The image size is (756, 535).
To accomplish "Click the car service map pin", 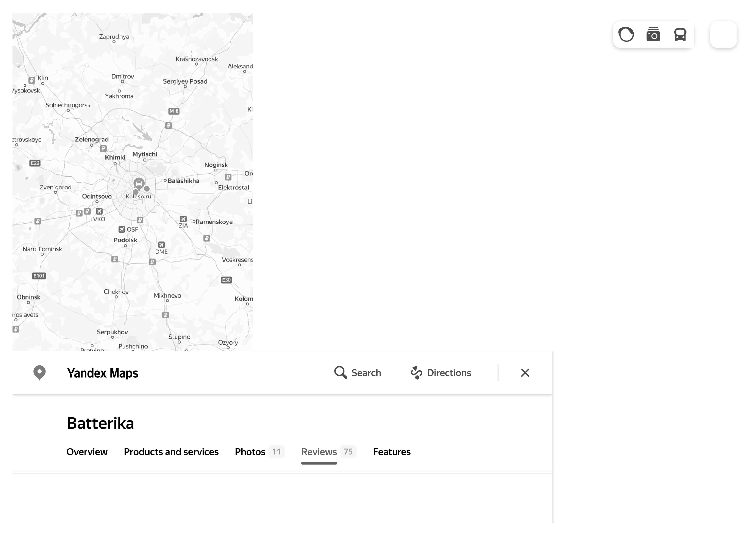I will click(139, 184).
